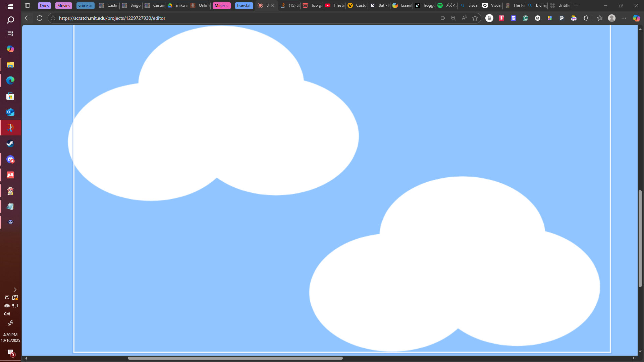This screenshot has width=644, height=362.
Task: Add this page to favorites star
Action: (x=475, y=18)
